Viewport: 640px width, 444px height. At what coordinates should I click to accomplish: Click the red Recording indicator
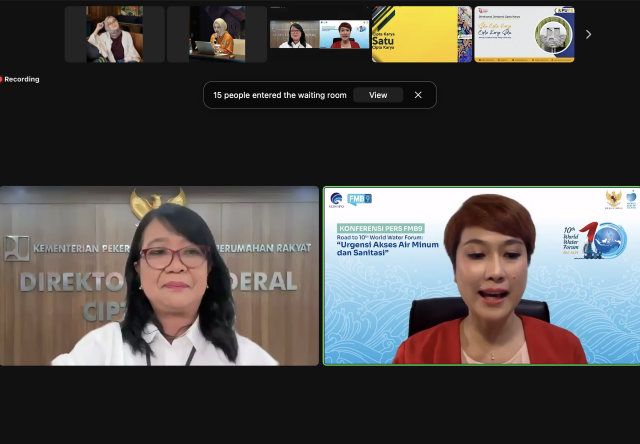click(20, 79)
